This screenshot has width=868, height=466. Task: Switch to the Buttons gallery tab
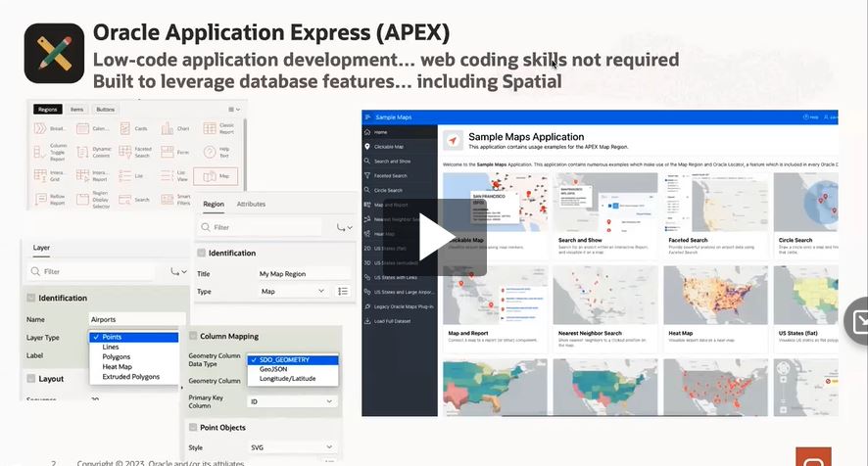(x=105, y=110)
